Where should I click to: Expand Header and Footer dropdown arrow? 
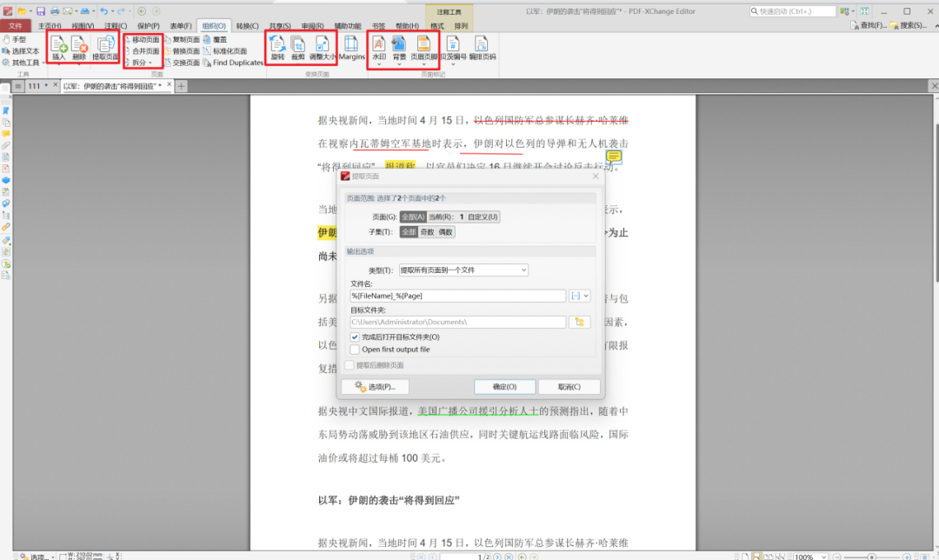[x=423, y=63]
